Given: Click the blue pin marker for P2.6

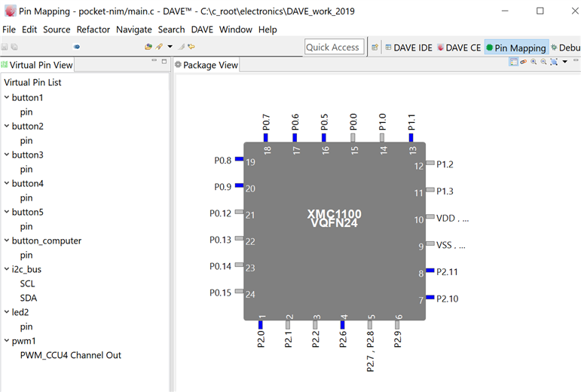Looking at the screenshot, I should pos(342,325).
